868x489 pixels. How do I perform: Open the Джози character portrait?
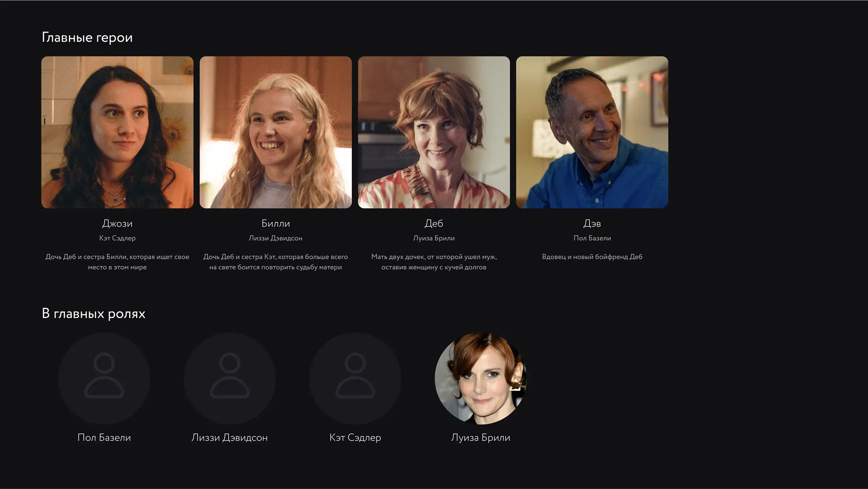tap(117, 132)
